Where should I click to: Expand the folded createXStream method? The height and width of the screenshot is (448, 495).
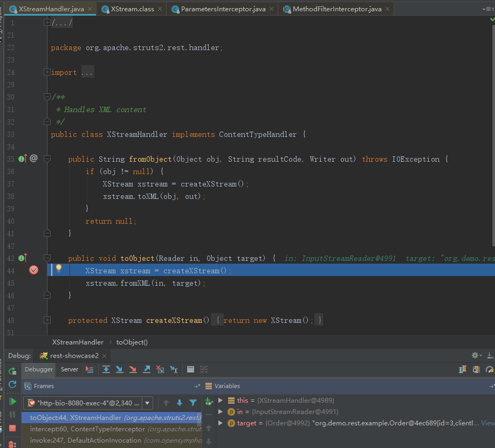47,320
